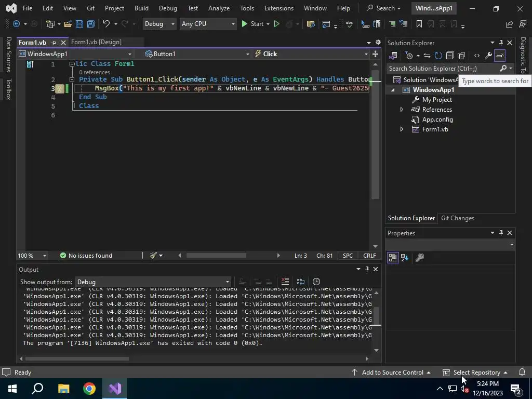Click the Open File folder icon
Screen dimensions: 532x399
click(x=68, y=24)
